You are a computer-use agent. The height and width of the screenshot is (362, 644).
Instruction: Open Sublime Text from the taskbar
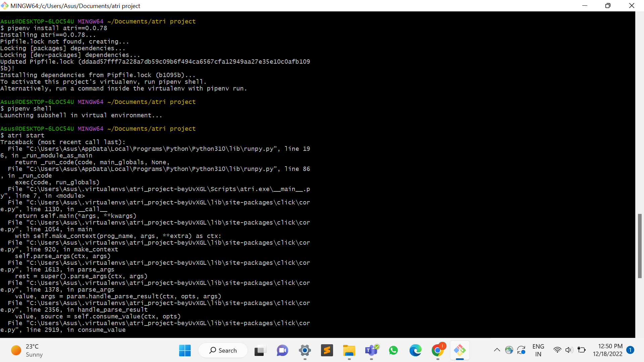327,350
